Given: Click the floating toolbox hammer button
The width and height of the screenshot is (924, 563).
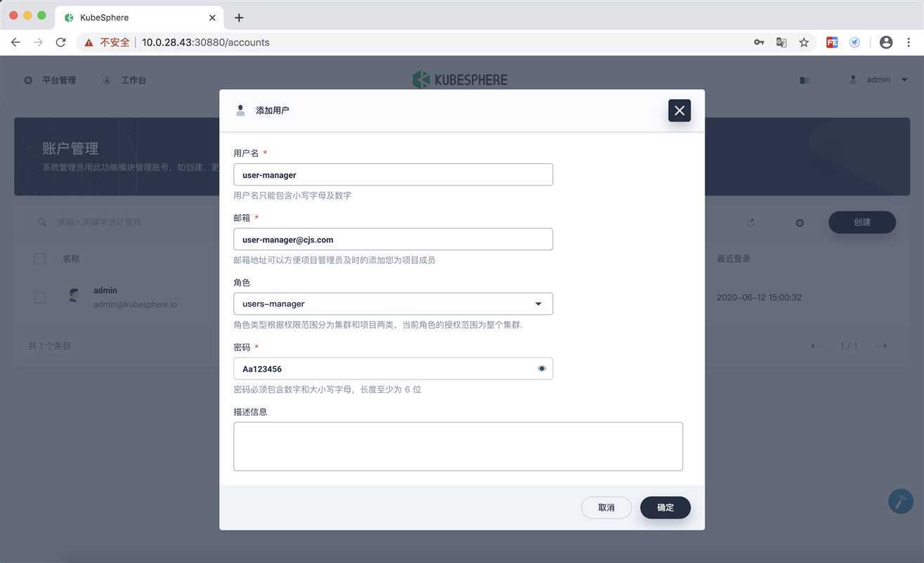Looking at the screenshot, I should tap(901, 501).
